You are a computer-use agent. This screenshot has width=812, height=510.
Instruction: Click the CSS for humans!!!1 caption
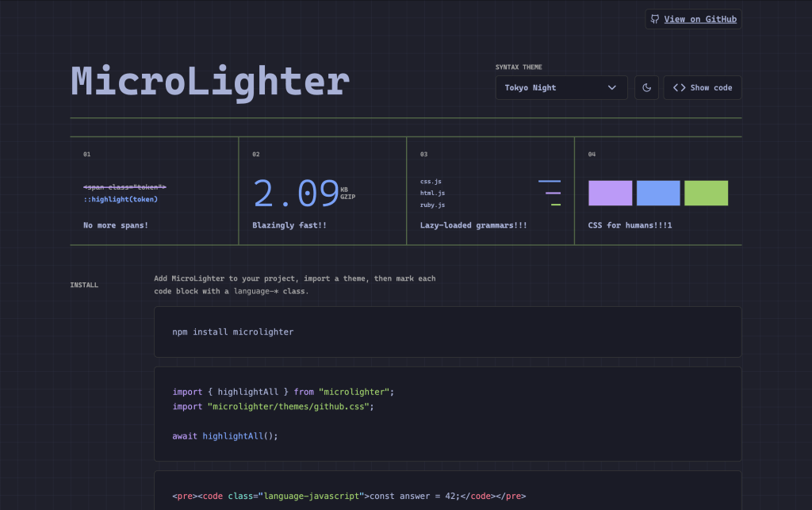(x=630, y=225)
